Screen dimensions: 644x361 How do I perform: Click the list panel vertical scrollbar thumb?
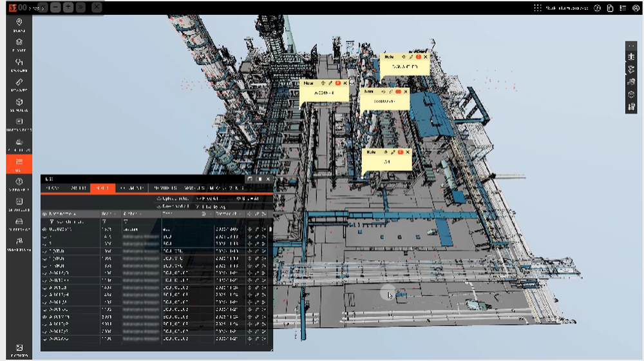click(270, 229)
